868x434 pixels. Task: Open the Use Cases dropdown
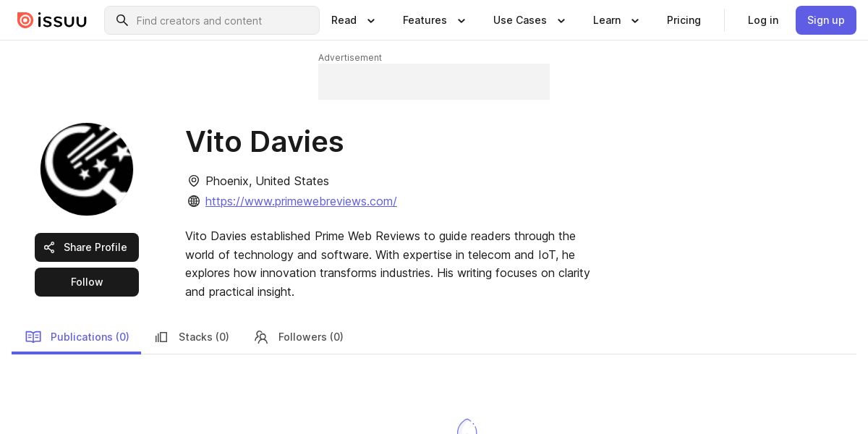[x=529, y=20]
